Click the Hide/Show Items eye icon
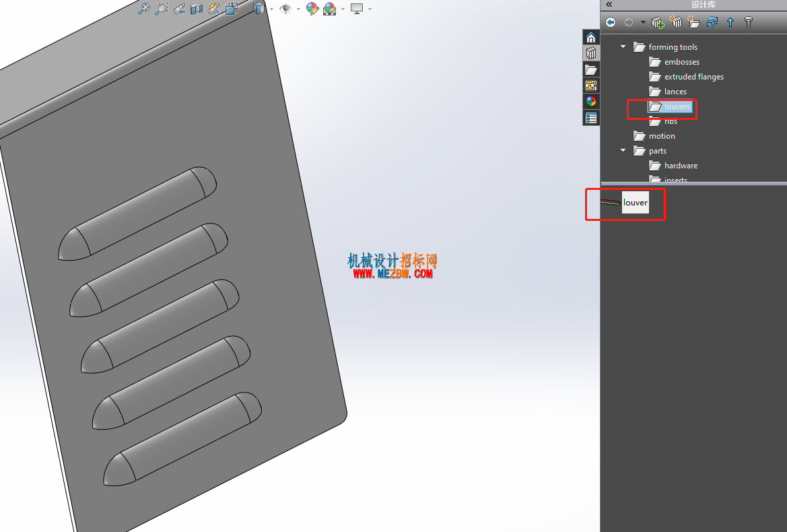 [x=285, y=9]
